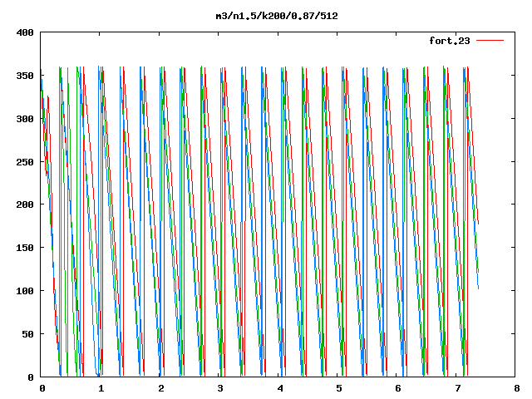Click x-axis label 4

pyautogui.click(x=280, y=388)
